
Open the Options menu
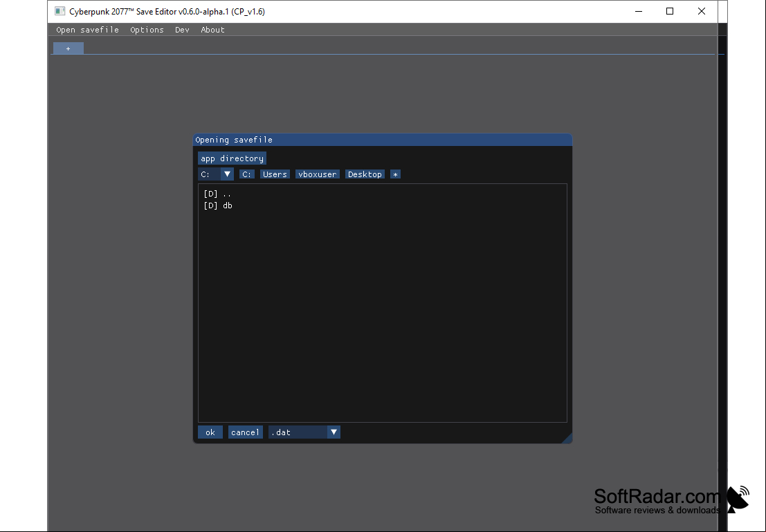point(147,30)
